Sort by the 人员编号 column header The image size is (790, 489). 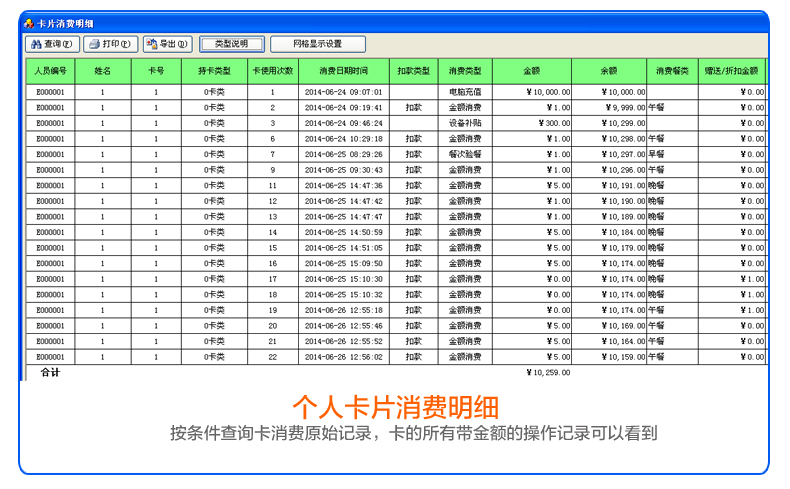50,71
